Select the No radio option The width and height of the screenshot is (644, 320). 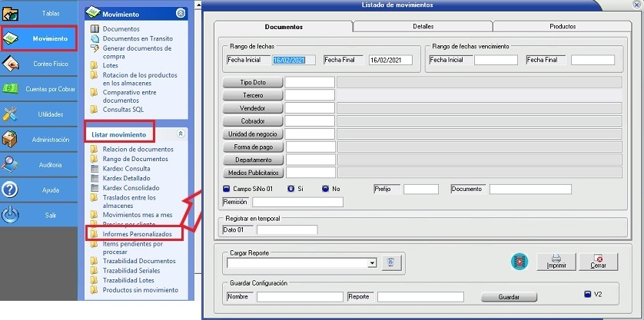(326, 189)
